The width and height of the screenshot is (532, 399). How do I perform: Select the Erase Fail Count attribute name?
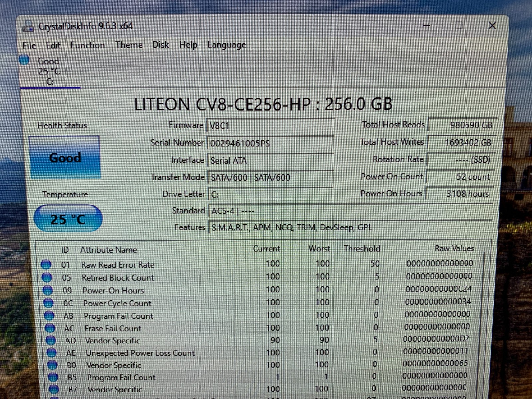tap(113, 329)
